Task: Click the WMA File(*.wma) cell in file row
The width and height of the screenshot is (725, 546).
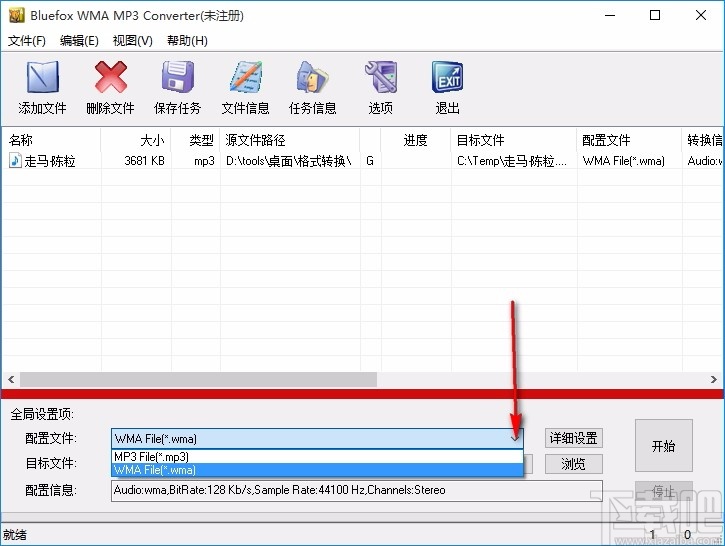Action: [x=624, y=161]
